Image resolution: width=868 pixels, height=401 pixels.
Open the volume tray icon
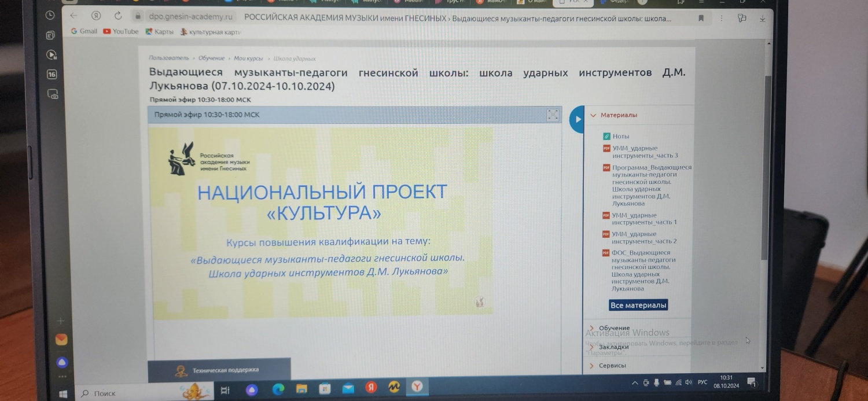point(688,382)
